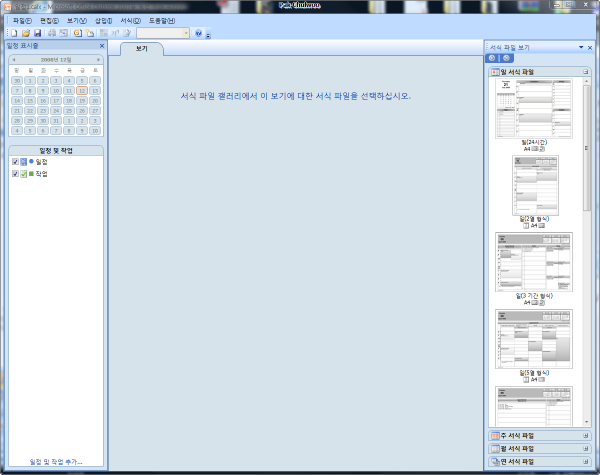Select highlighted date 12 in mini calendar
600x475 pixels.
pos(82,91)
